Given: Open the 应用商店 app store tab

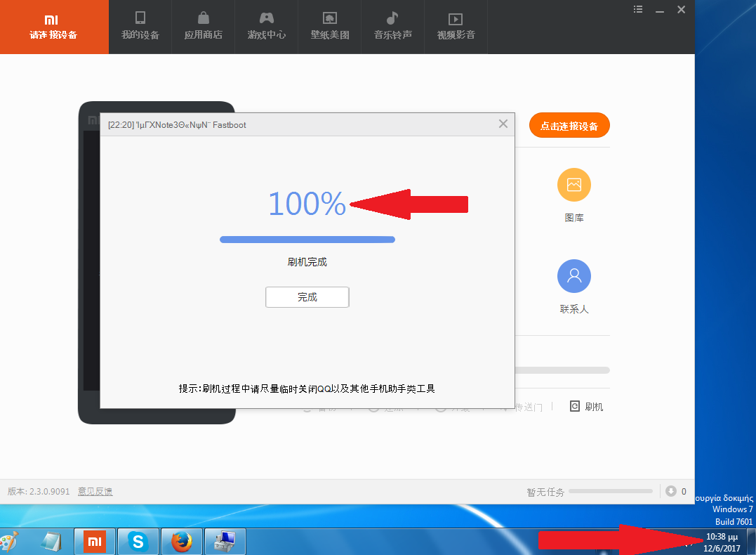Looking at the screenshot, I should tap(204, 27).
